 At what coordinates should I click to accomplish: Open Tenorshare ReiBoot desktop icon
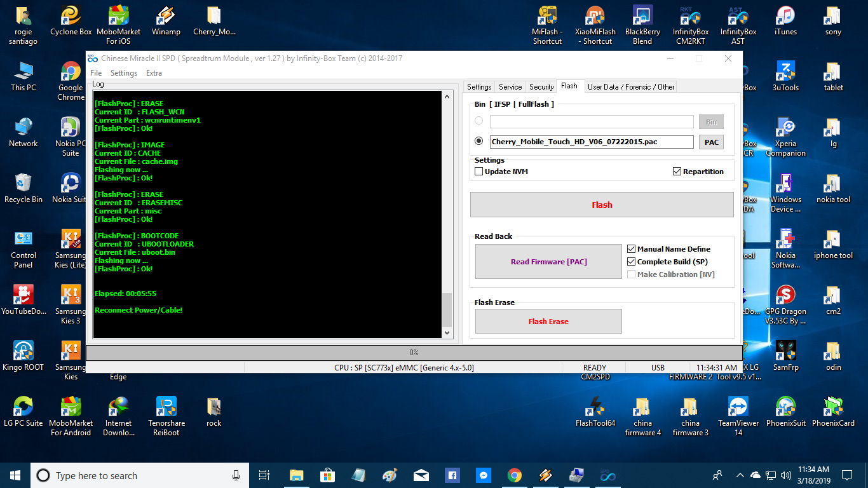click(x=166, y=417)
